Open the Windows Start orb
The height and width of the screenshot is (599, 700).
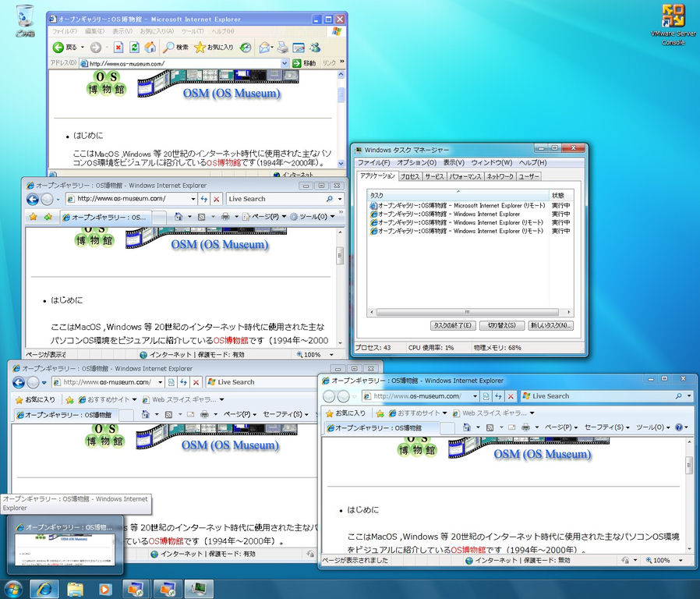click(x=13, y=589)
